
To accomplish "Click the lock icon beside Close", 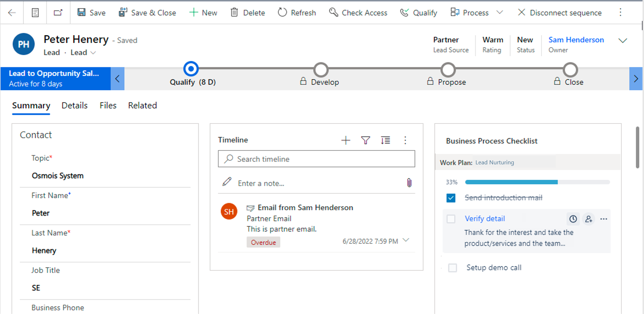I will [557, 81].
